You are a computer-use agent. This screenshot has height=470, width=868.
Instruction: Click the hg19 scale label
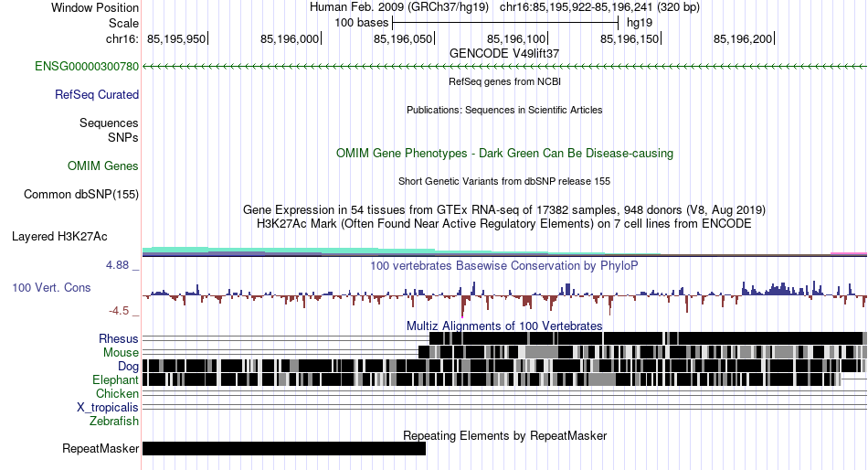point(640,23)
